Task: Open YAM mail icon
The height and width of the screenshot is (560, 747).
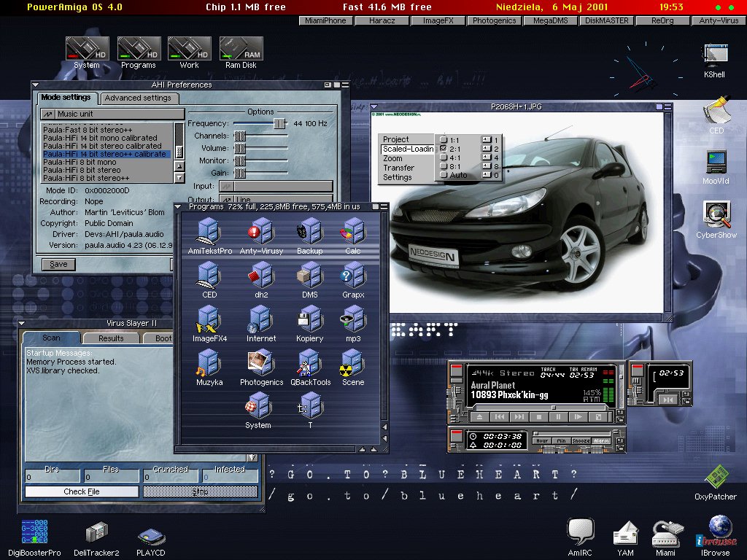Action: click(625, 538)
